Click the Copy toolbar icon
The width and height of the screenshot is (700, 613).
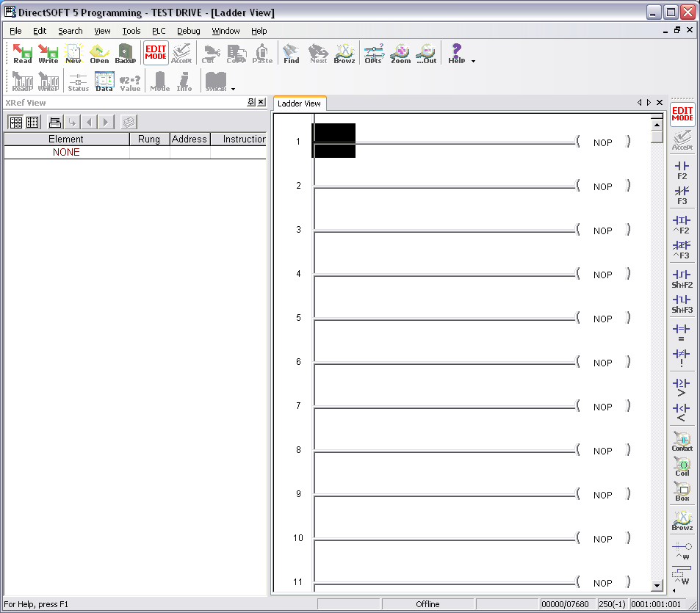(237, 54)
